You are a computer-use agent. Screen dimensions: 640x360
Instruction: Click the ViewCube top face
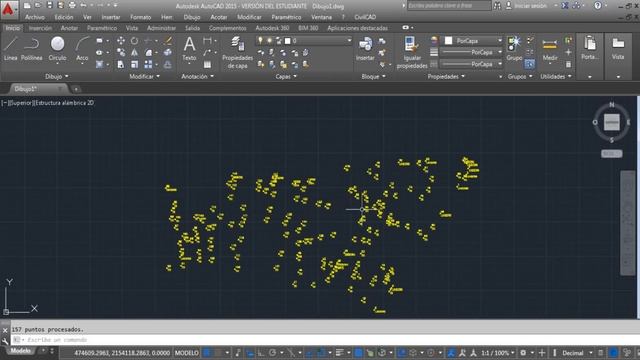click(x=611, y=122)
